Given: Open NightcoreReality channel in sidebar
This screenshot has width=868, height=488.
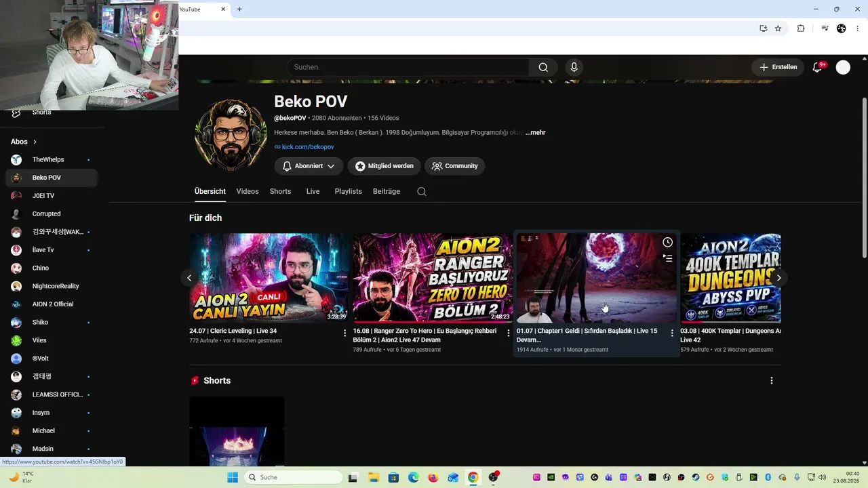Looking at the screenshot, I should click(x=52, y=286).
